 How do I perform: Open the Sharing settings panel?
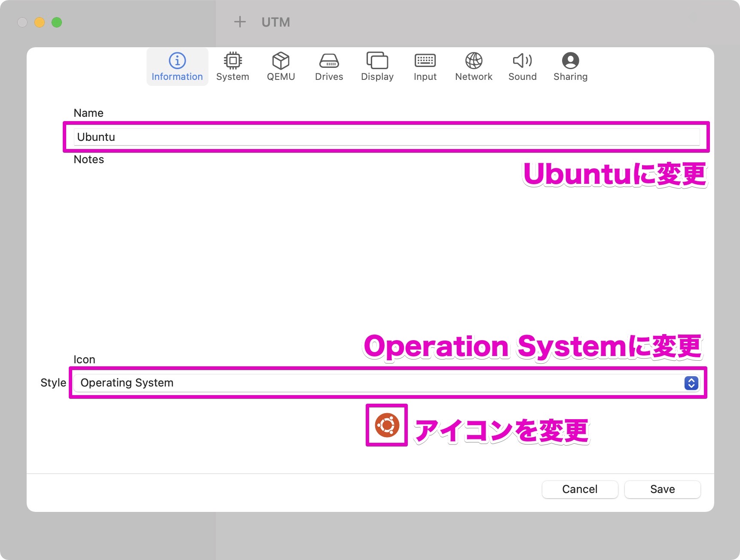pos(570,67)
